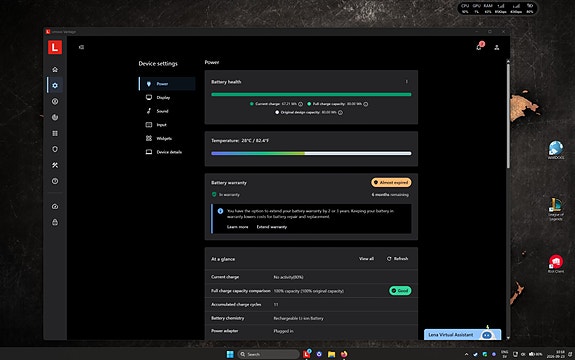Click the padlock icon at sidebar bottom

[55, 223]
